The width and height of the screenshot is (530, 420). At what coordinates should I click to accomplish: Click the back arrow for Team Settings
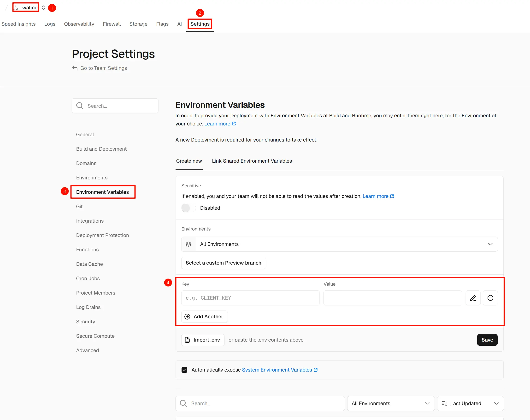(75, 68)
